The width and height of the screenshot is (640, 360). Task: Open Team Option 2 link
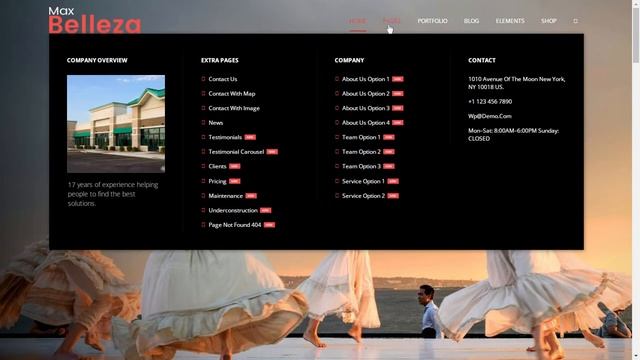[361, 152]
